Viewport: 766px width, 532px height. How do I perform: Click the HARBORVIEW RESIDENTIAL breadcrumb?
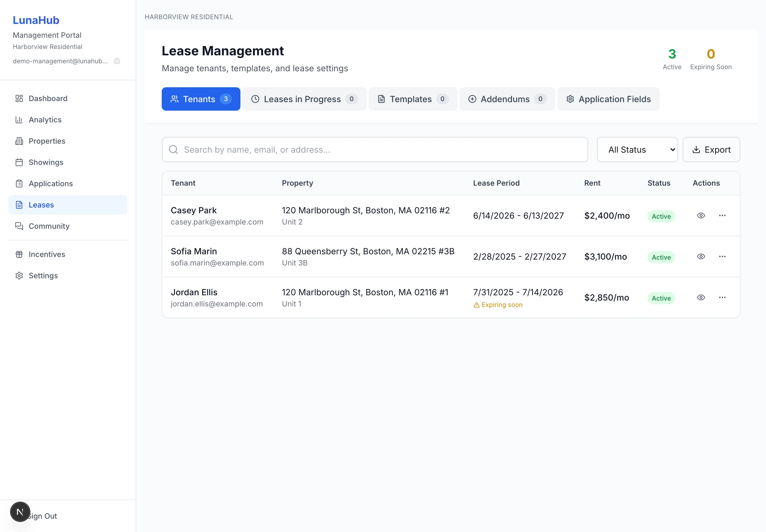pos(189,17)
